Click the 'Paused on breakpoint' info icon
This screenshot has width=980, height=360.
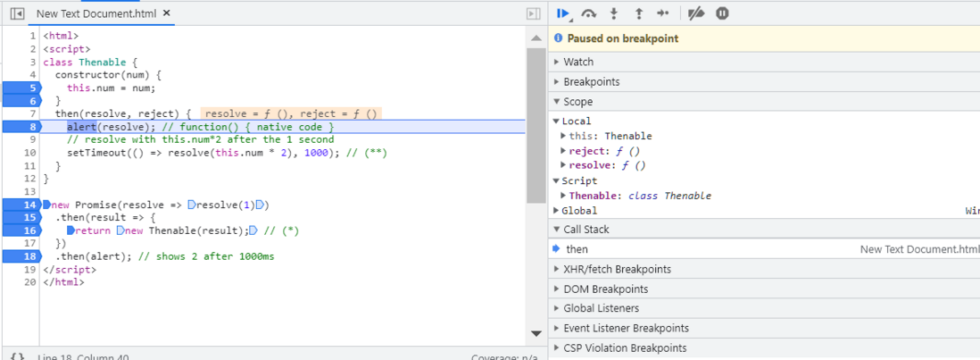click(559, 38)
